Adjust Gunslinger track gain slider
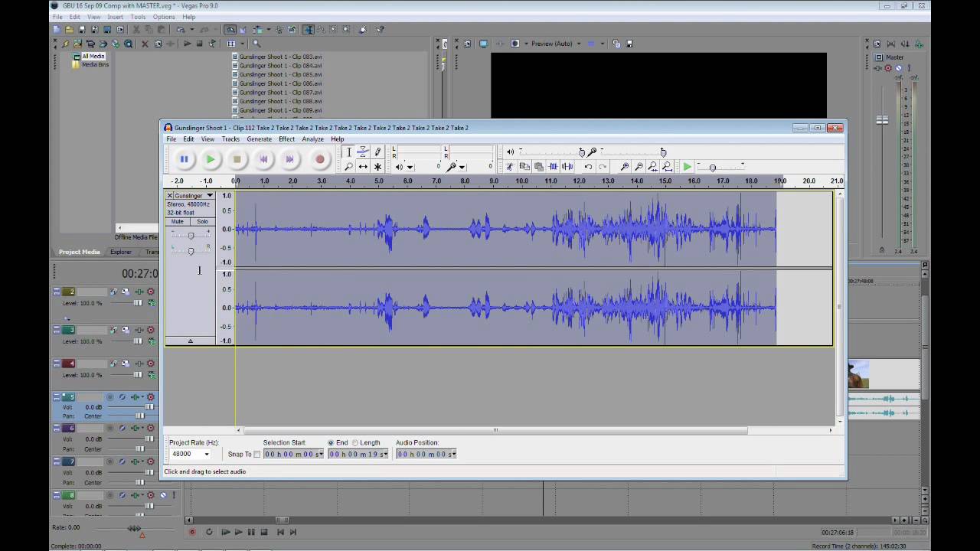The height and width of the screenshot is (551, 980). 191,235
